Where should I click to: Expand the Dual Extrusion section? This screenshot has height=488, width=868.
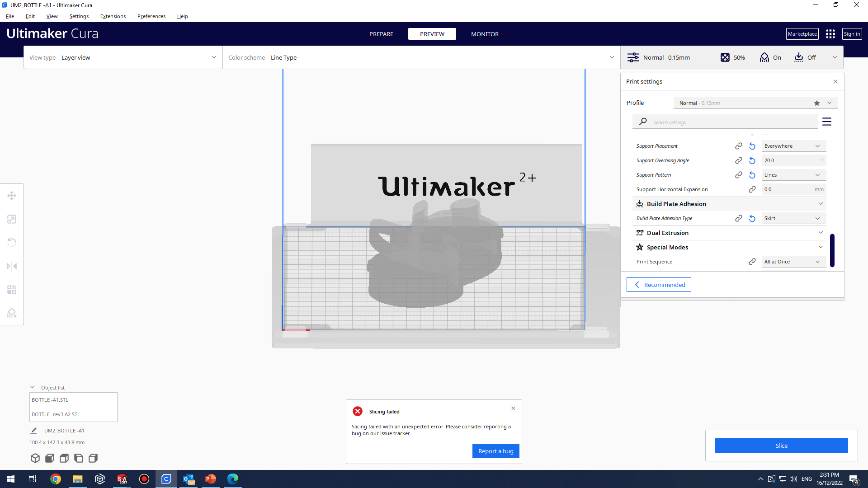(729, 233)
